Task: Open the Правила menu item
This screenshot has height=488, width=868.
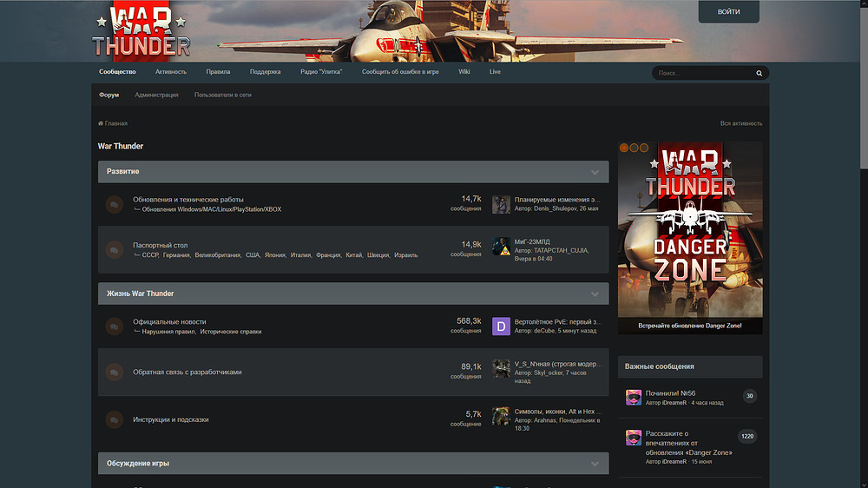Action: pos(218,72)
